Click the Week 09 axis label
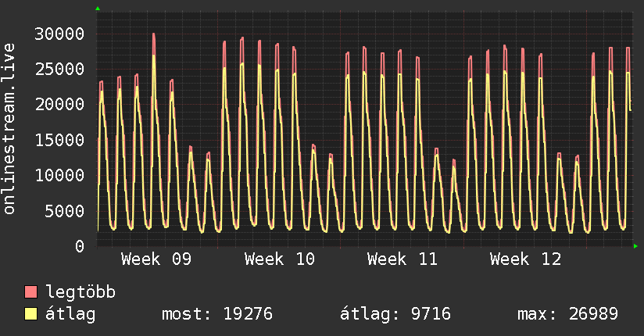 tap(156, 259)
